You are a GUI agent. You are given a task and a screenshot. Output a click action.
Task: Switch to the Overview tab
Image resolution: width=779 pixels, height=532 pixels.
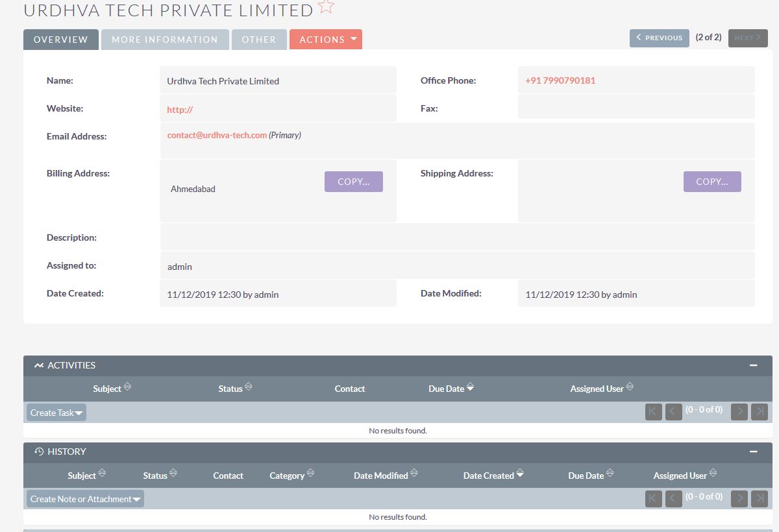[x=61, y=40]
